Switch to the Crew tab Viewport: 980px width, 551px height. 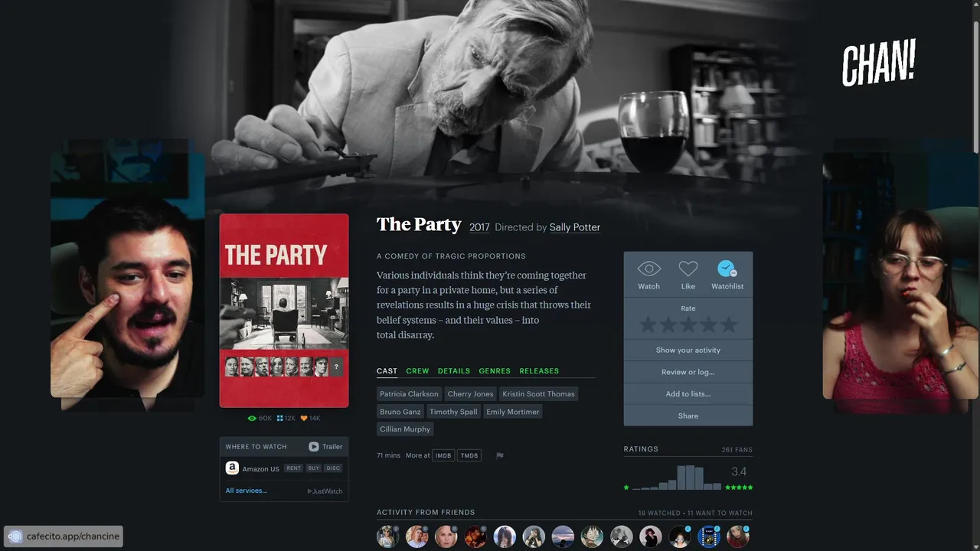(x=417, y=371)
